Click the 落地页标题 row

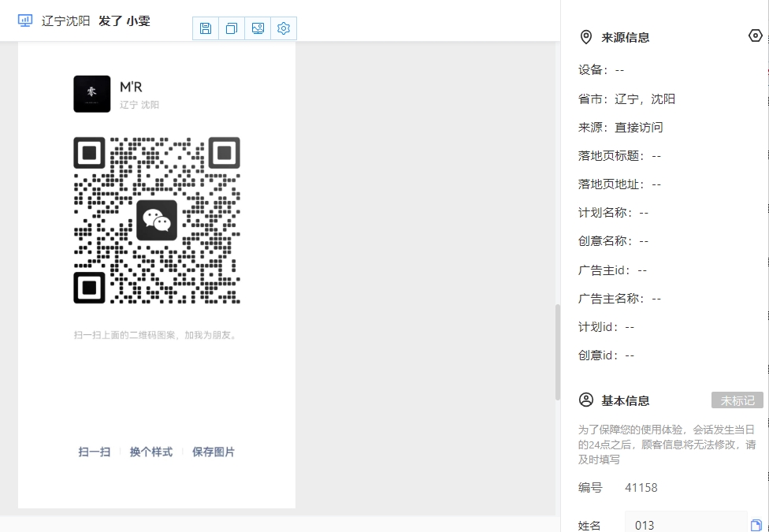click(619, 156)
